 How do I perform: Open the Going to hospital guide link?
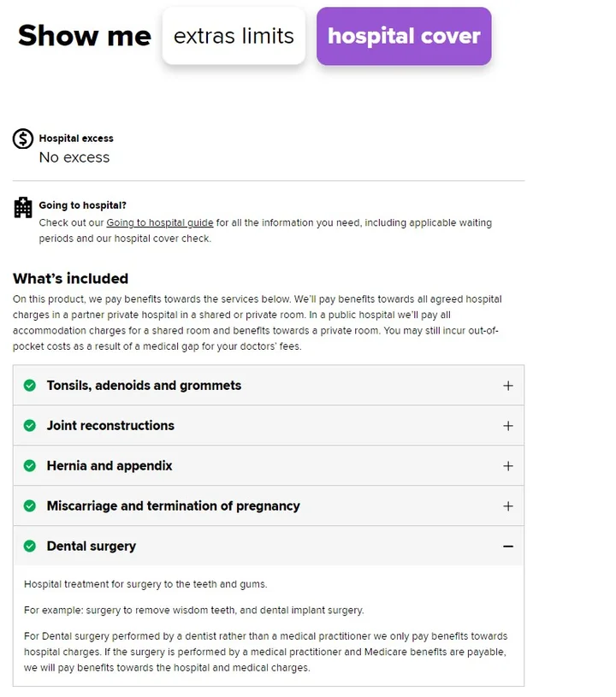[159, 222]
